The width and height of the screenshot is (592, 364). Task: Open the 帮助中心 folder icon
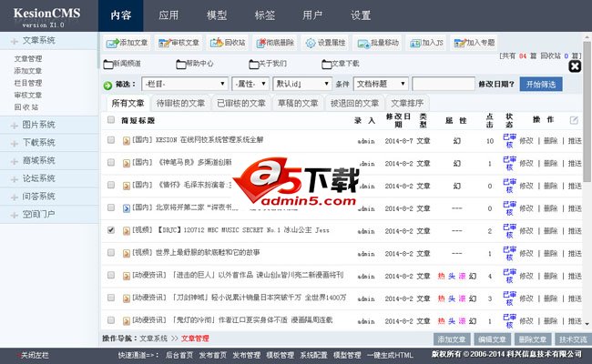pos(181,65)
